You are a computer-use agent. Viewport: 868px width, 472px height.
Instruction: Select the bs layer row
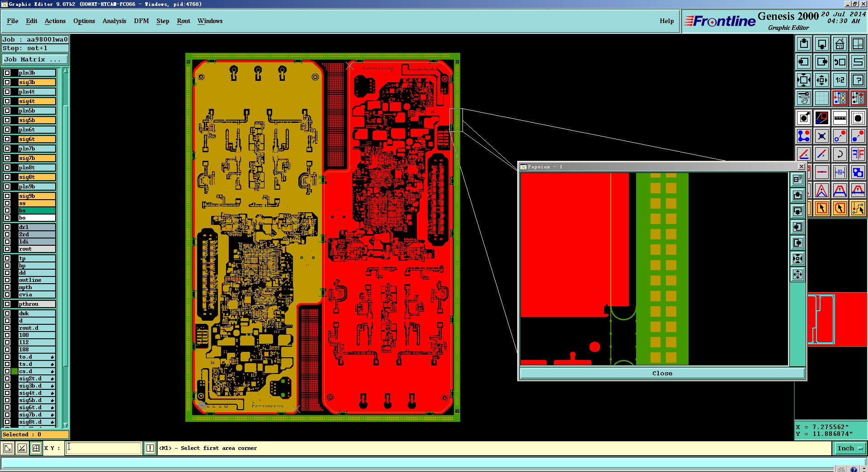[x=37, y=210]
